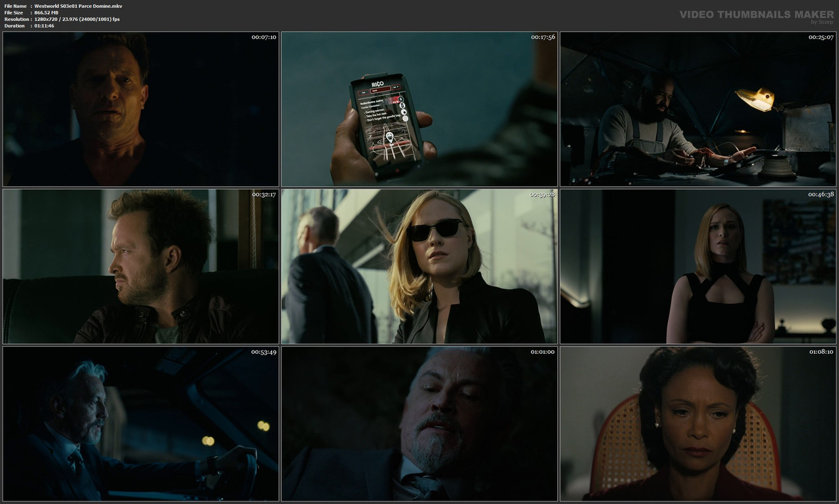Click the file name 'Westworld S03e01 Parce Domine.mkv'

pyautogui.click(x=78, y=6)
